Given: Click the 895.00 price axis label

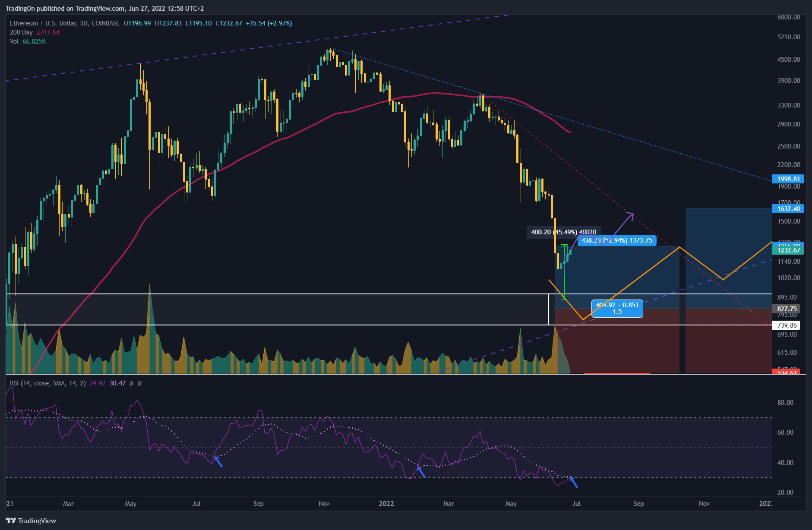Looking at the screenshot, I should [787, 297].
